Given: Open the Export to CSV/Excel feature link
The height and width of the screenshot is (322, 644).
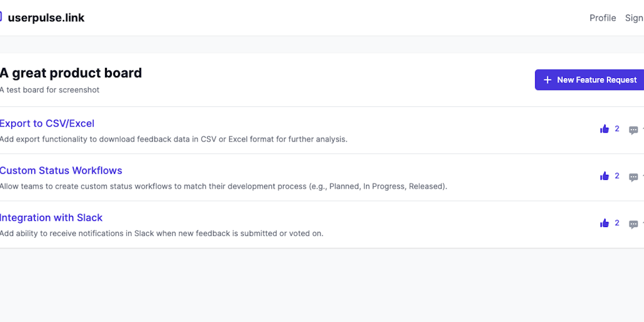Looking at the screenshot, I should tap(47, 123).
